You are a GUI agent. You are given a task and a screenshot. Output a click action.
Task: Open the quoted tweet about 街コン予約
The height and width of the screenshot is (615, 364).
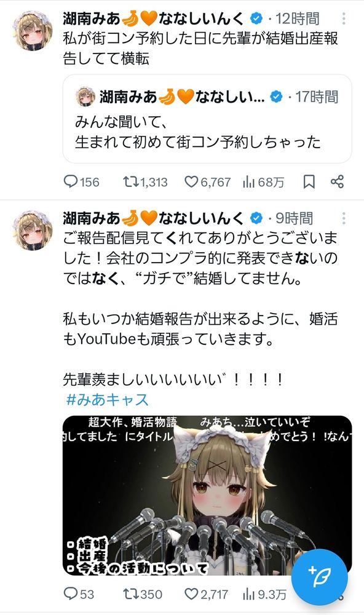point(207,119)
